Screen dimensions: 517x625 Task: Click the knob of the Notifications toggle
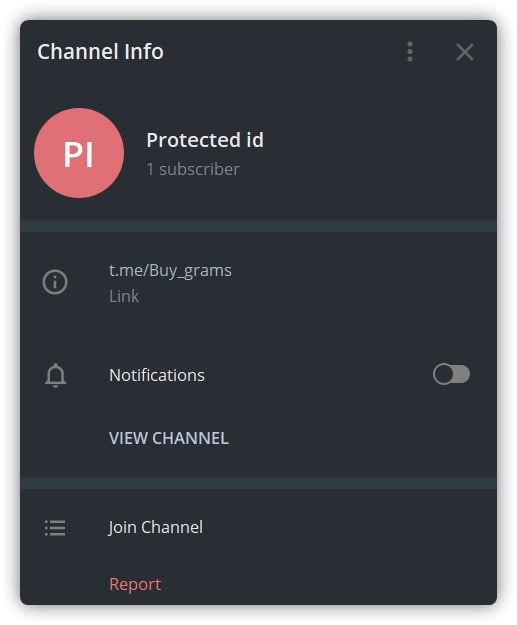click(443, 374)
